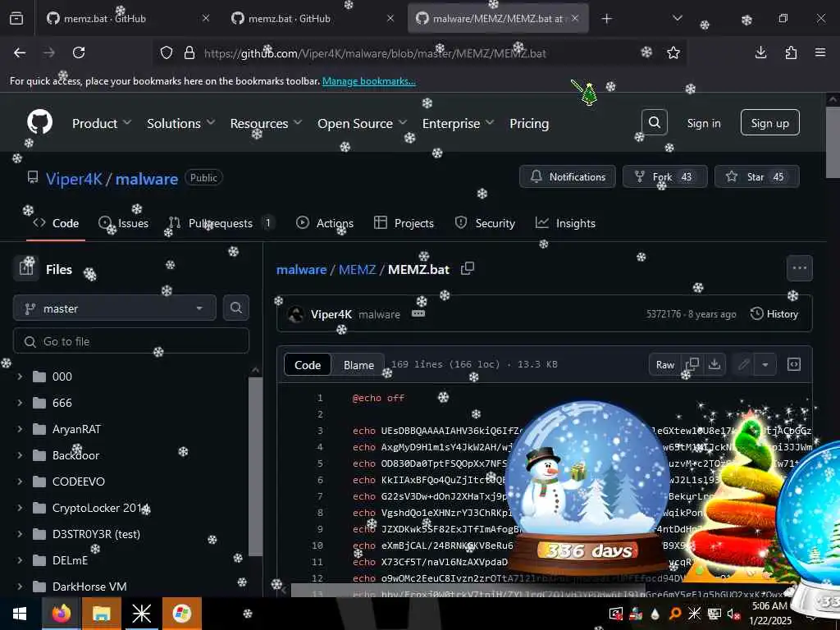Star the malware repository
Screen dimensions: 840x630
[756, 176]
